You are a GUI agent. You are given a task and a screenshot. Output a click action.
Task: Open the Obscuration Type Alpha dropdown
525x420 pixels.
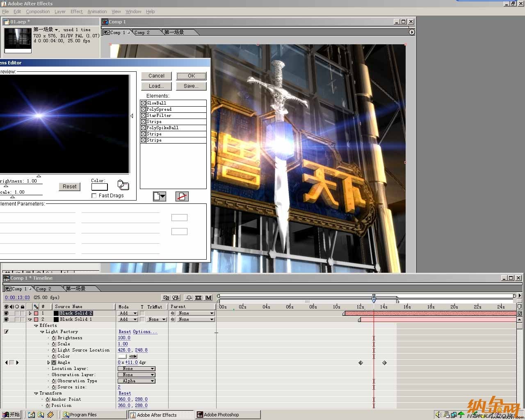[136, 381]
